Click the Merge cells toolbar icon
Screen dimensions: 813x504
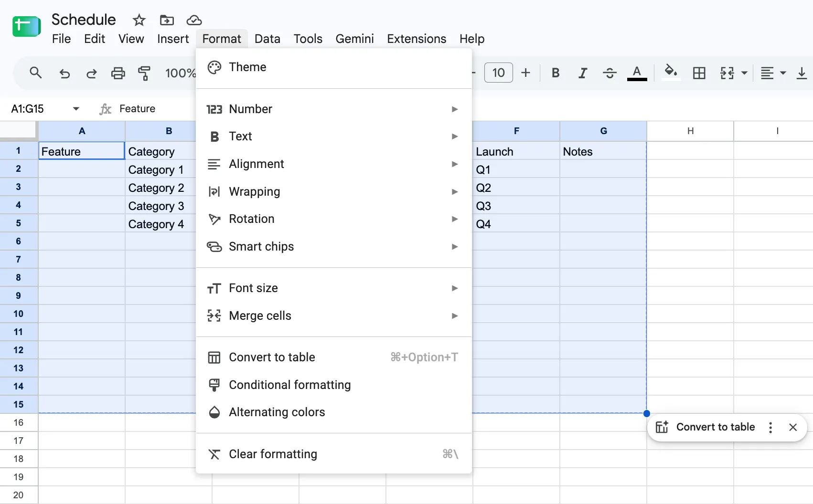pyautogui.click(x=727, y=73)
